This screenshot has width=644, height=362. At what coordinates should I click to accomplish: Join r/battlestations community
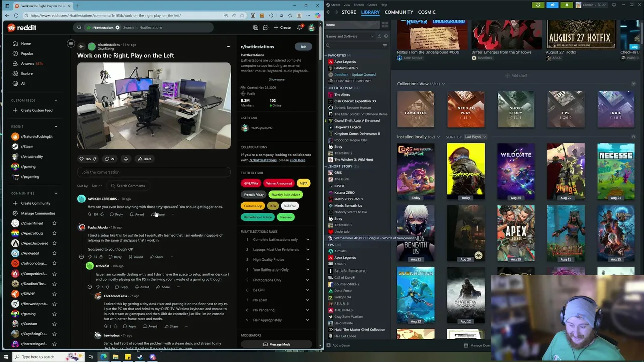(x=303, y=47)
